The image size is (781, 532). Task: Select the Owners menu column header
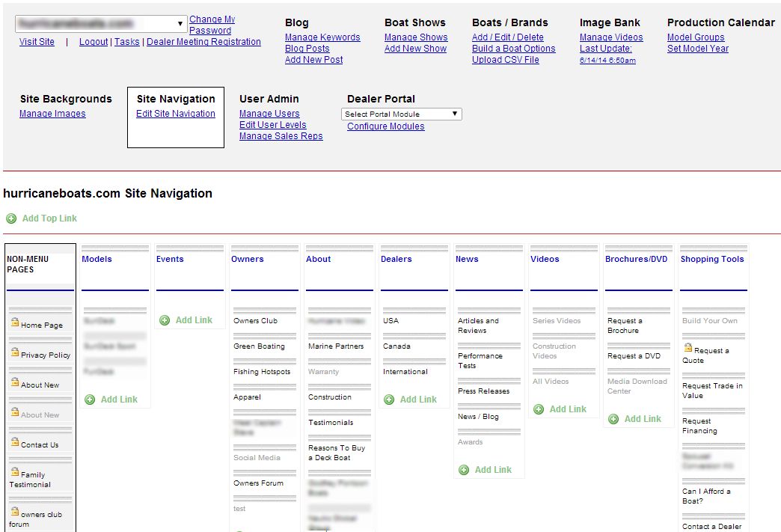click(x=248, y=259)
